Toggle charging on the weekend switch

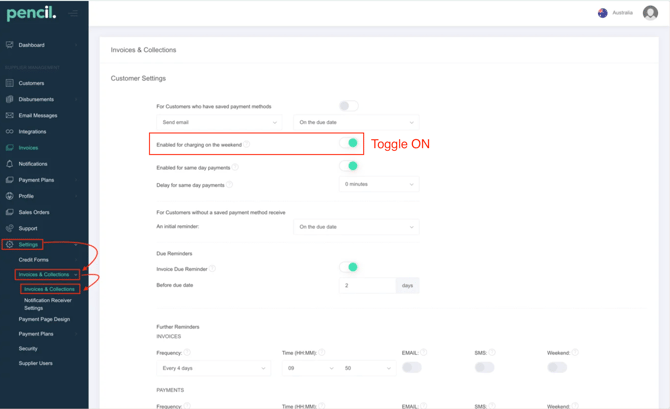349,143
